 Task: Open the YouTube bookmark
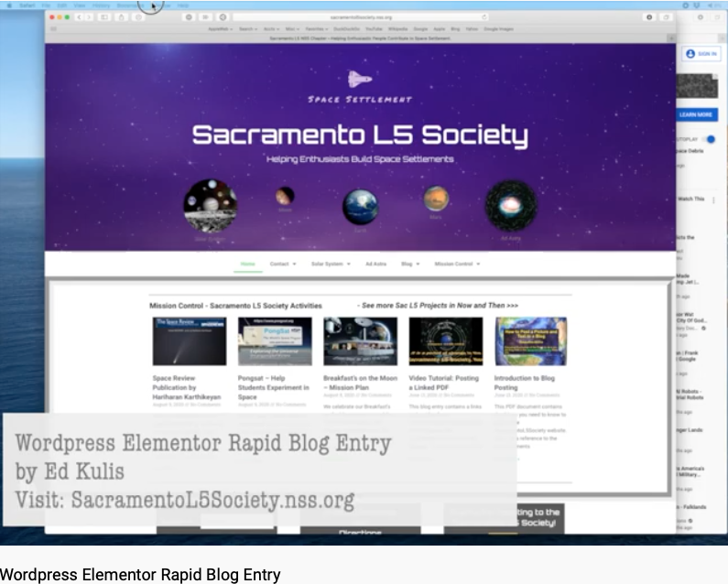pos(374,28)
